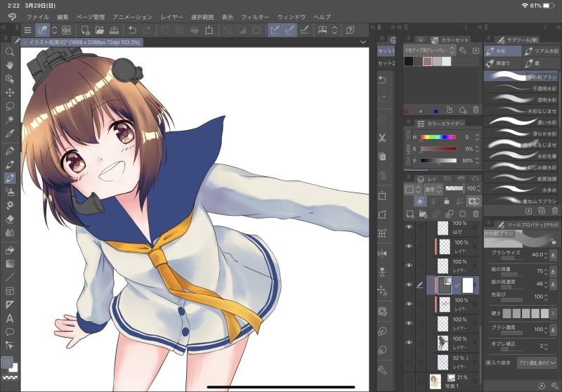This screenshot has width=562, height=392.
Task: Click the H hue rainbow slider
Action: tap(438, 137)
